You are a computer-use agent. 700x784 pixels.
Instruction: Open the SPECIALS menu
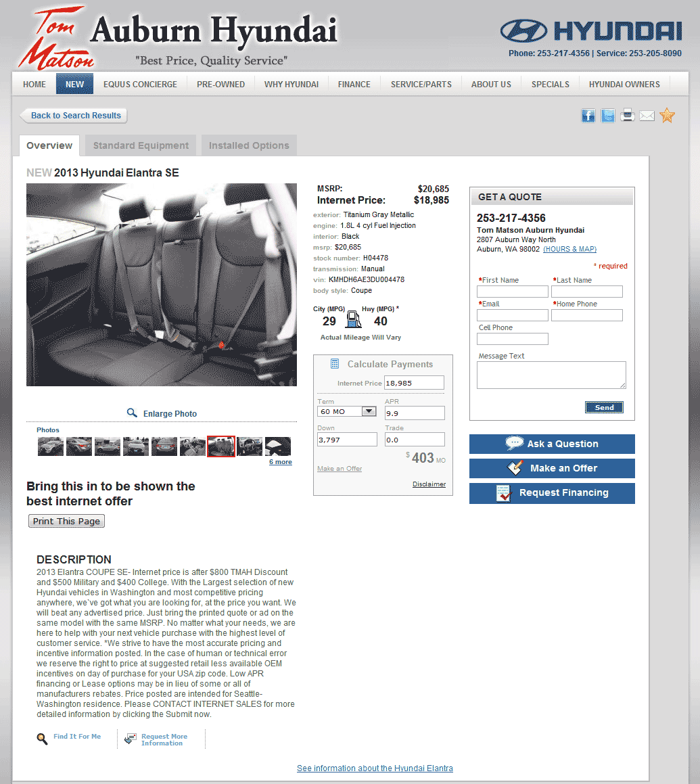[550, 85]
